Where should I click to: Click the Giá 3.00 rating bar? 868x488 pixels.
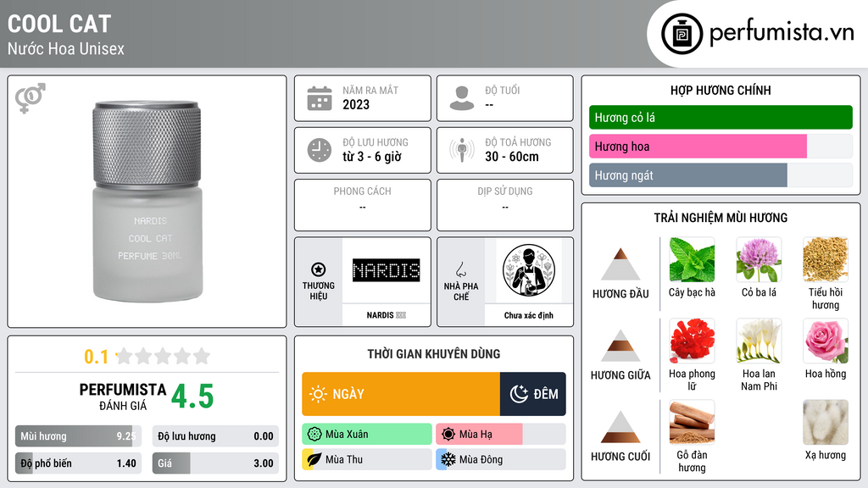tap(215, 463)
